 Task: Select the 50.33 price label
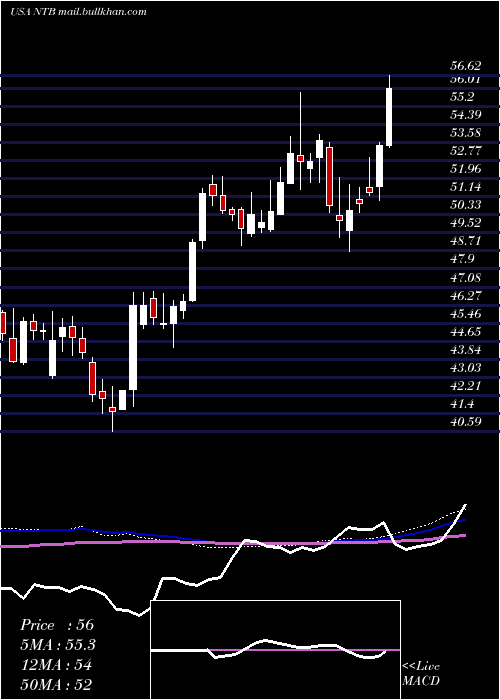465,205
